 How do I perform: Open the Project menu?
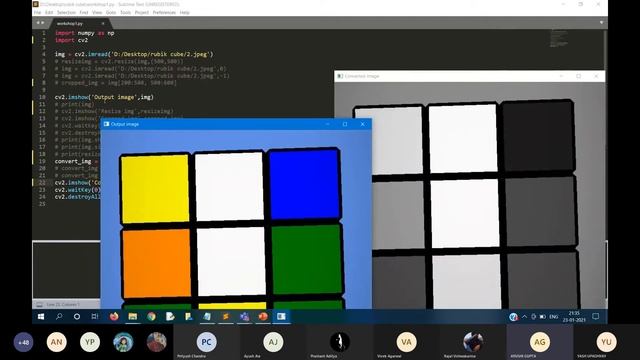tap(142, 13)
